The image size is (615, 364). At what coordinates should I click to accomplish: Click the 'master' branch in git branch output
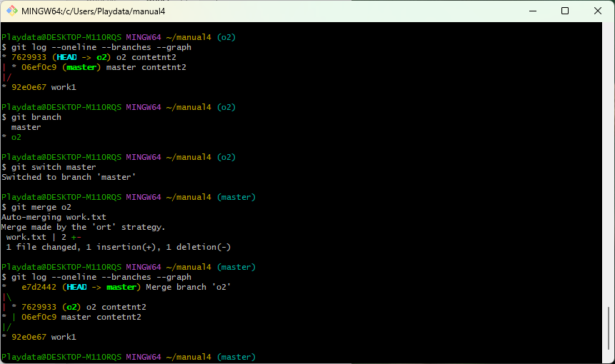pyautogui.click(x=26, y=127)
